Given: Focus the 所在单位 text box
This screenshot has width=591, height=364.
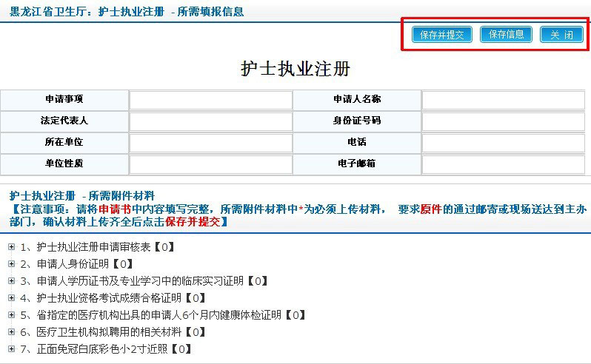Looking at the screenshot, I should click(x=211, y=142).
